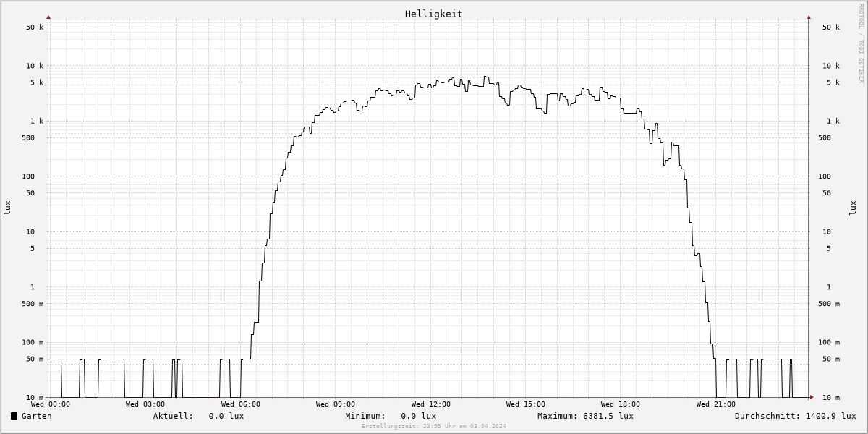Click the "Wed 03:00" time axis label
This screenshot has width=868, height=434.
(145, 404)
